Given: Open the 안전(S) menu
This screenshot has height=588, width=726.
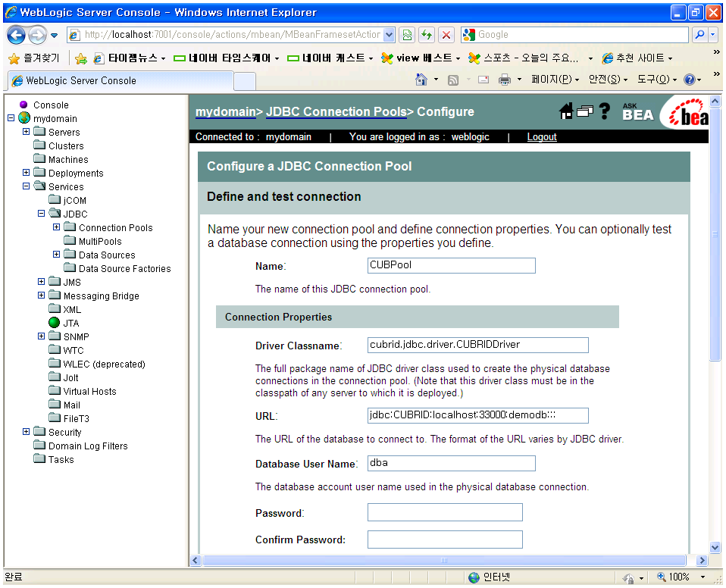Looking at the screenshot, I should pyautogui.click(x=608, y=80).
